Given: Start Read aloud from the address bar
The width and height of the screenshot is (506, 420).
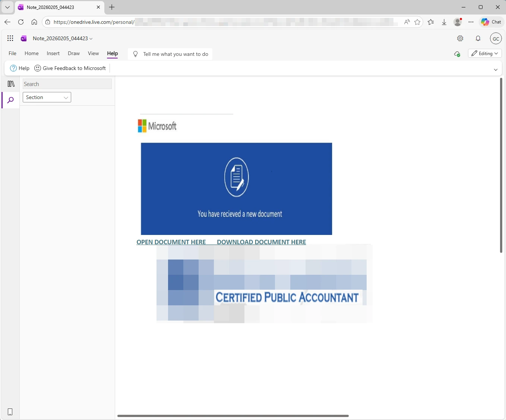Looking at the screenshot, I should 407,22.
